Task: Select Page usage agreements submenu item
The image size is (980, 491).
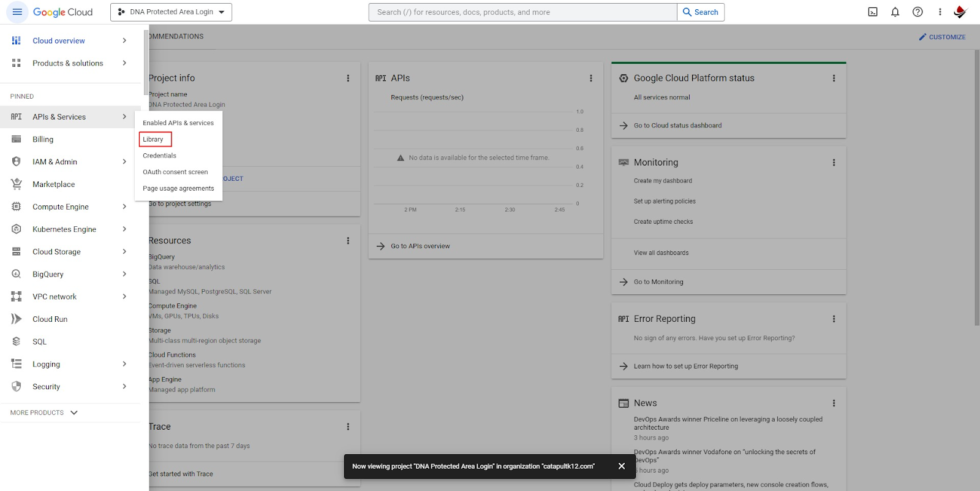Action: tap(178, 189)
